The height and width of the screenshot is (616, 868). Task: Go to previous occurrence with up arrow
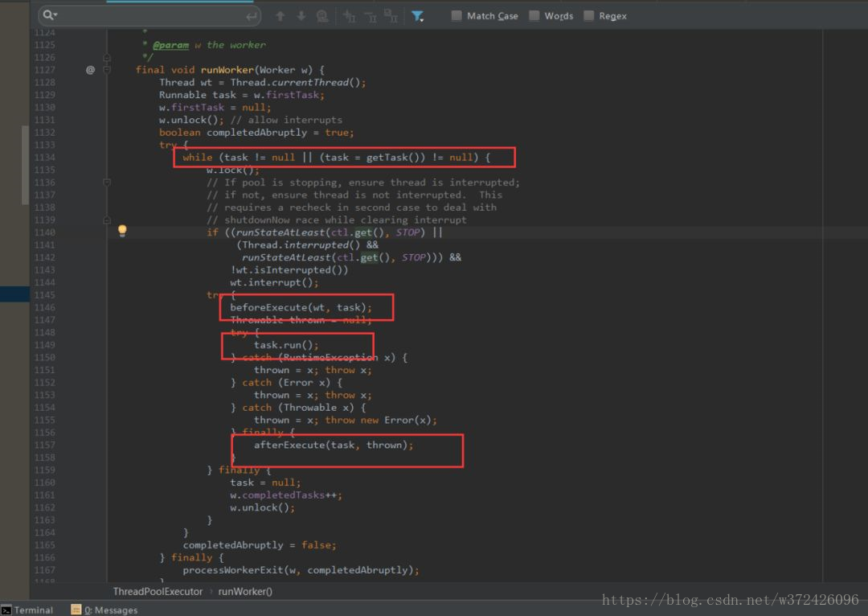[x=280, y=16]
